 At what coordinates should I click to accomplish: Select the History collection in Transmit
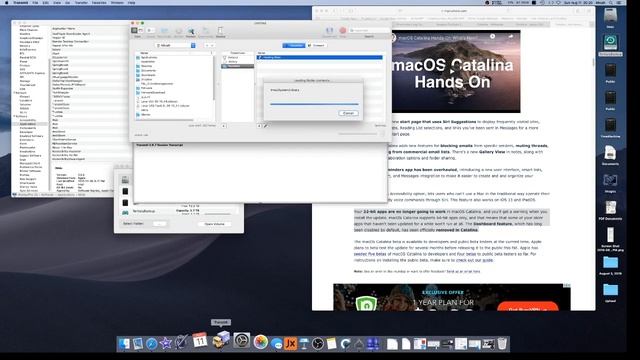pos(233,62)
